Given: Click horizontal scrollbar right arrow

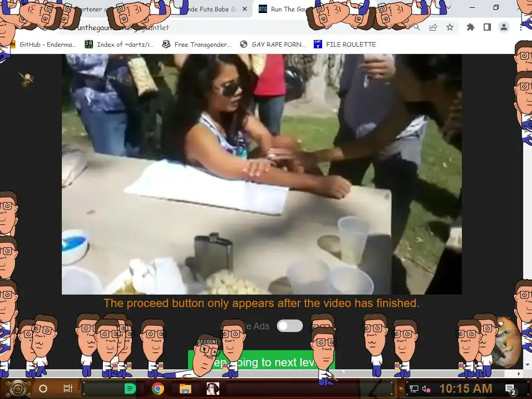Looking at the screenshot, I should (519, 374).
